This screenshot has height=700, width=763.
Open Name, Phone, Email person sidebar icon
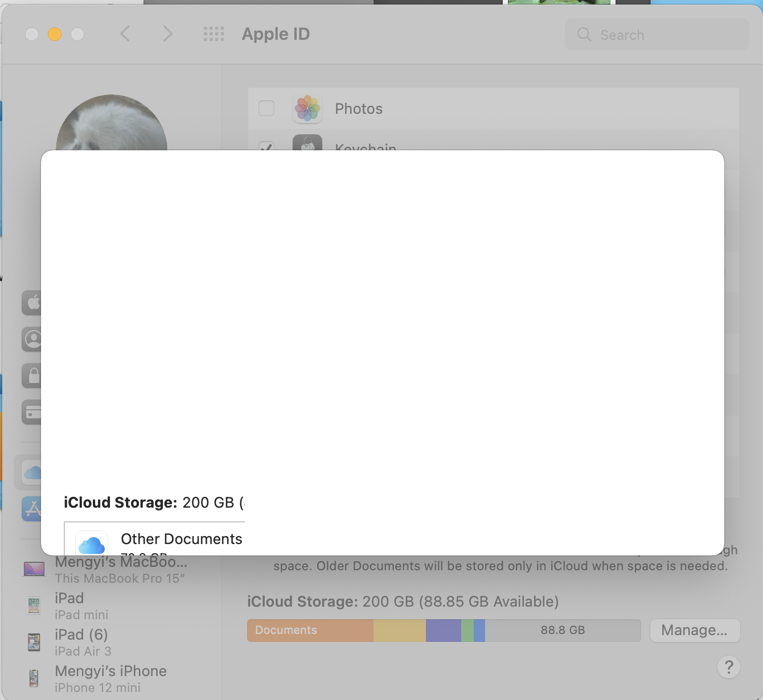click(x=32, y=339)
